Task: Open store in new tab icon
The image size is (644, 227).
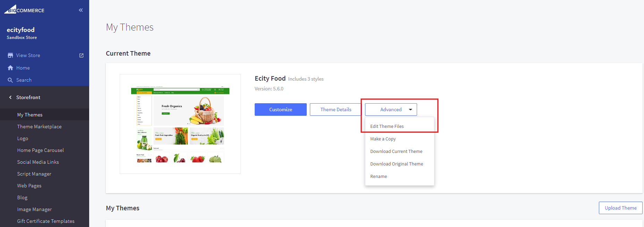Action: pyautogui.click(x=82, y=55)
